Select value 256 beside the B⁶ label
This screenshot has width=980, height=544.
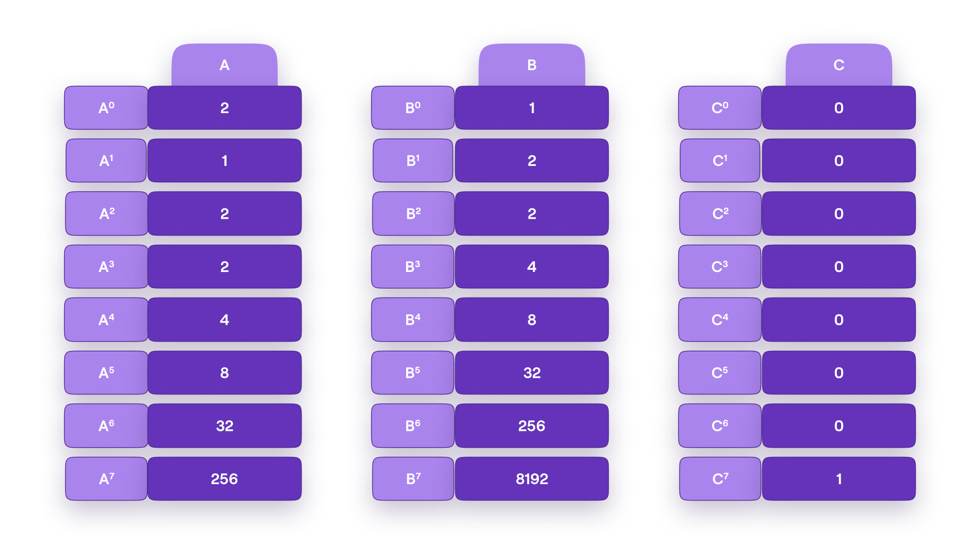[531, 425]
